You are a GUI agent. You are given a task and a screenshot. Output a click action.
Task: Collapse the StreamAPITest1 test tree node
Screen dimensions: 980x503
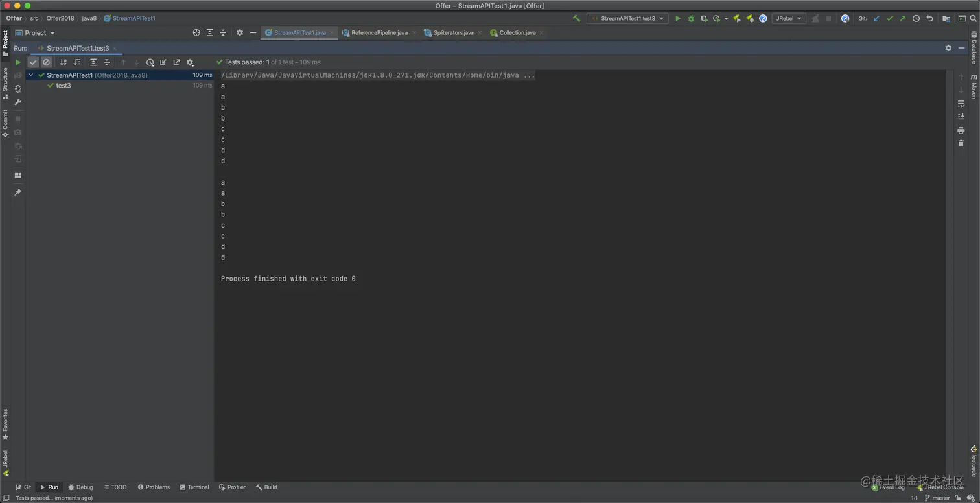coord(30,75)
